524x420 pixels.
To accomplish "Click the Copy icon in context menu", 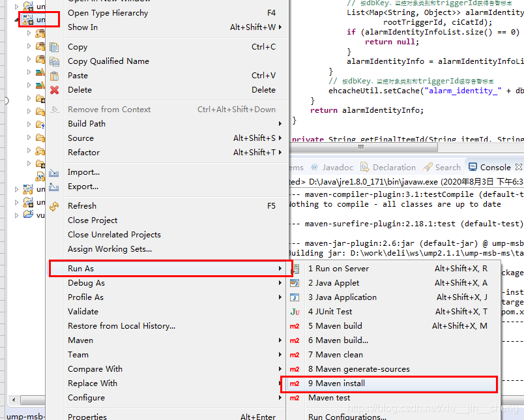I will 54,47.
